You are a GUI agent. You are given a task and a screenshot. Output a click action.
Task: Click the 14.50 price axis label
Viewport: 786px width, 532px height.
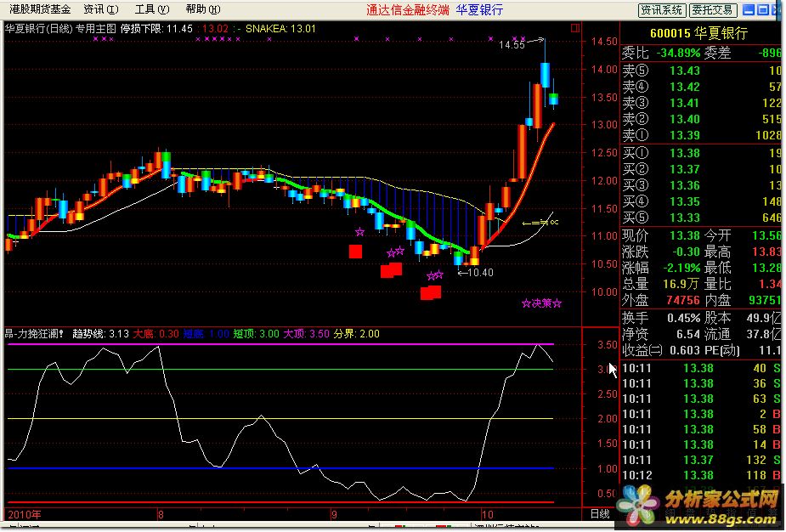coord(604,42)
